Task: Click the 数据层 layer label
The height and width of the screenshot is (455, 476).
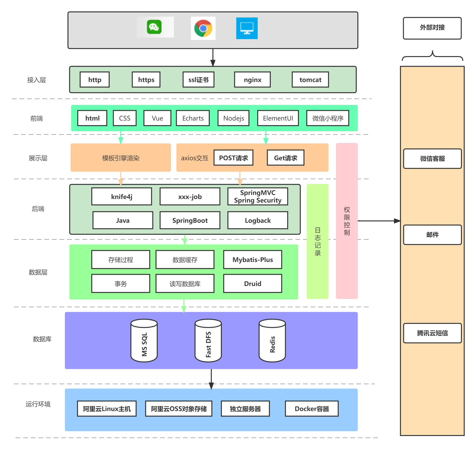Action: 38,272
